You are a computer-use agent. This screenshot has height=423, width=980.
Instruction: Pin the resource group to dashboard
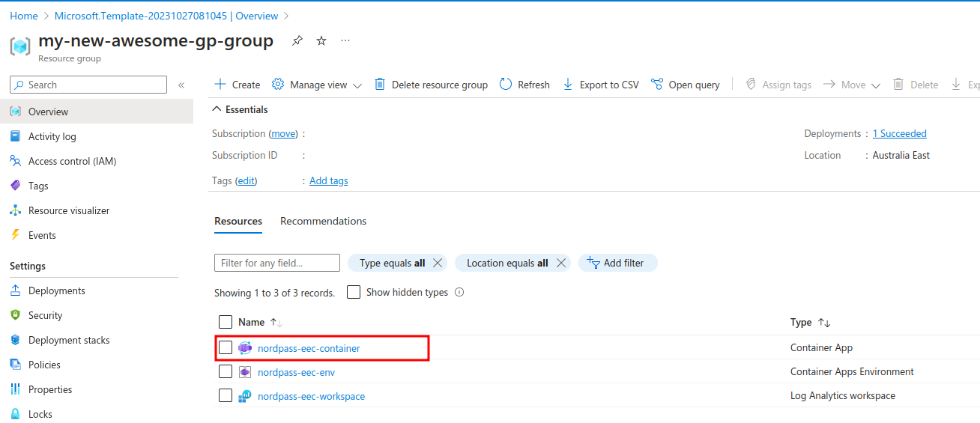[297, 40]
